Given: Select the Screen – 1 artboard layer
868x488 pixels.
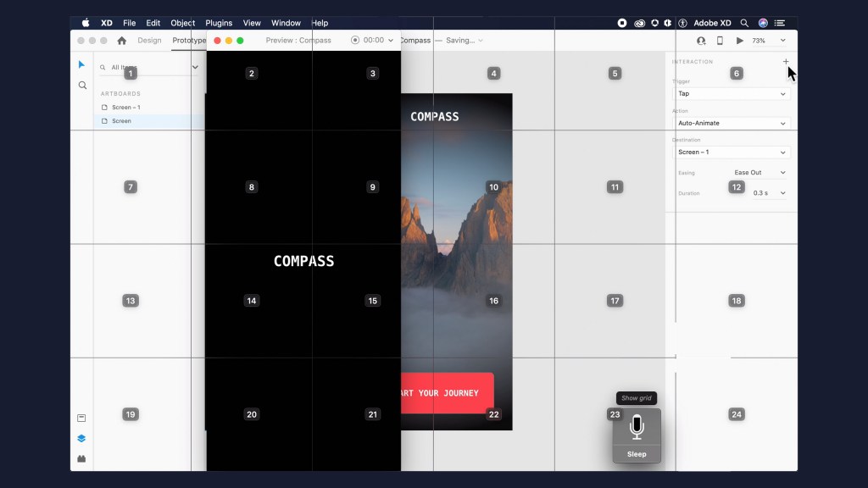Looking at the screenshot, I should [125, 108].
